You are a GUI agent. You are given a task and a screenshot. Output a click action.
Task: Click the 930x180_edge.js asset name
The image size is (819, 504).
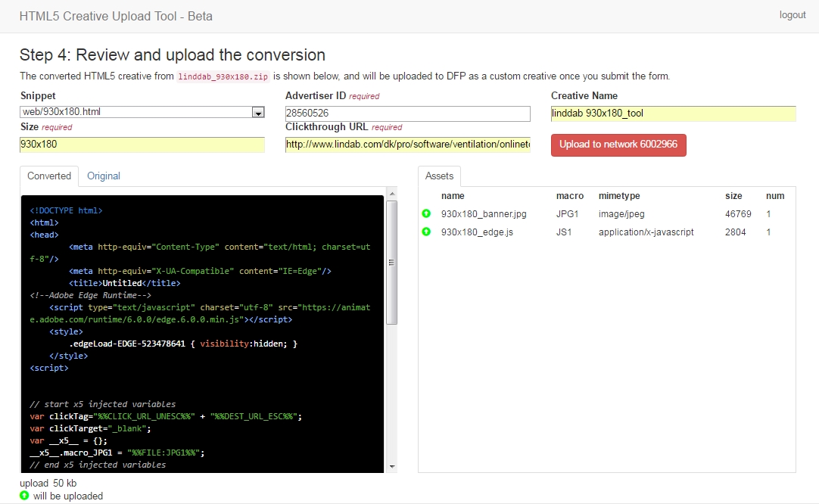coord(477,232)
